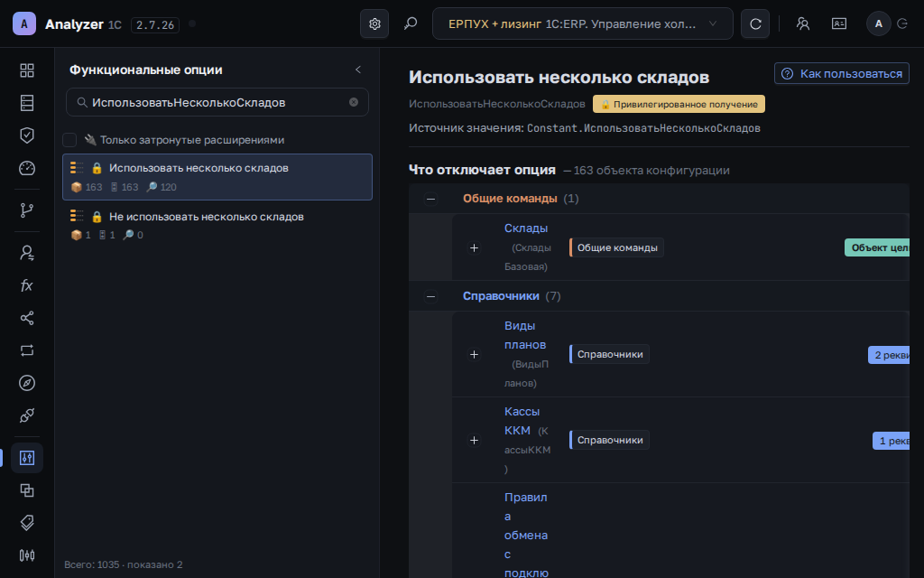Click the Объект цел green badge
924x578 pixels.
[877, 247]
